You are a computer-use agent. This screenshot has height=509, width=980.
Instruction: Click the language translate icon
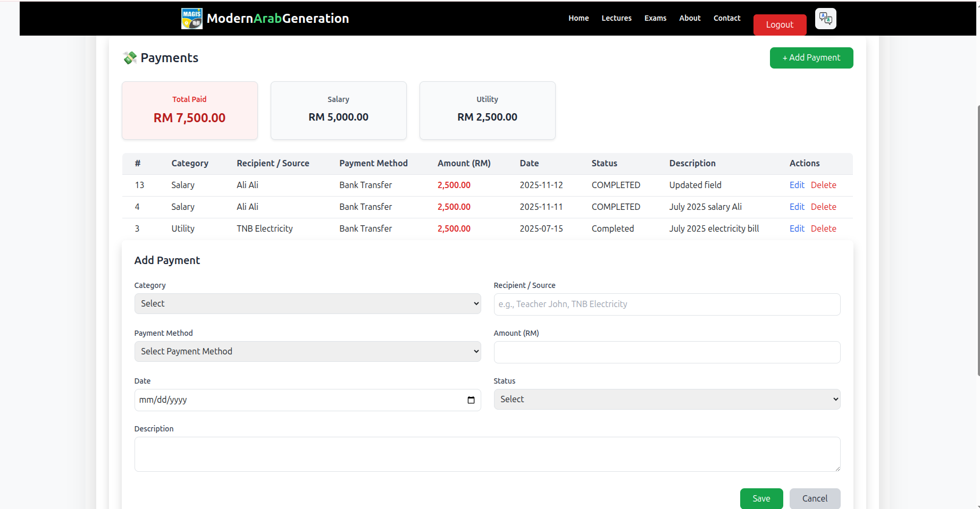click(x=825, y=19)
